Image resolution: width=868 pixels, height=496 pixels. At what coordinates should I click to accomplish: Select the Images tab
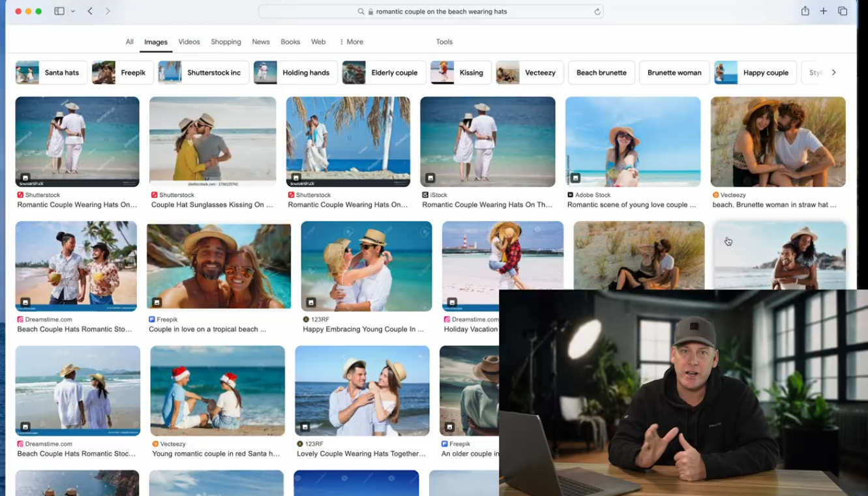pyautogui.click(x=156, y=42)
